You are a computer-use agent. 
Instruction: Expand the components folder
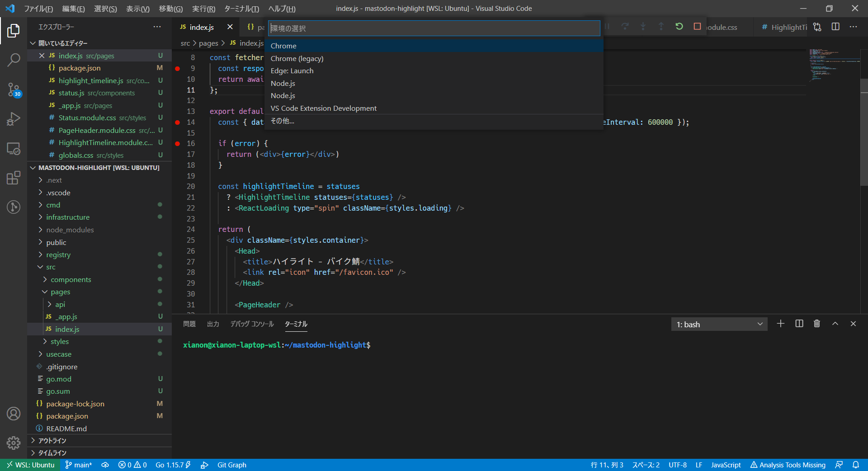click(x=99, y=279)
